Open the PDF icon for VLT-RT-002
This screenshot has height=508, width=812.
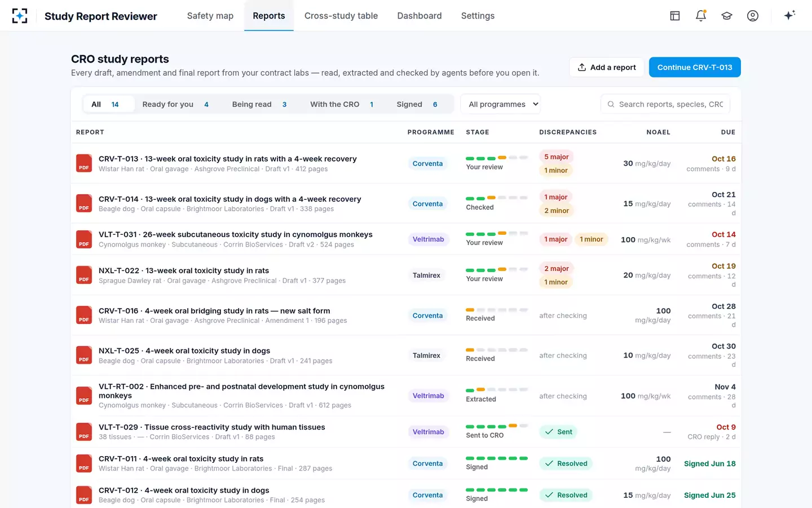(84, 396)
